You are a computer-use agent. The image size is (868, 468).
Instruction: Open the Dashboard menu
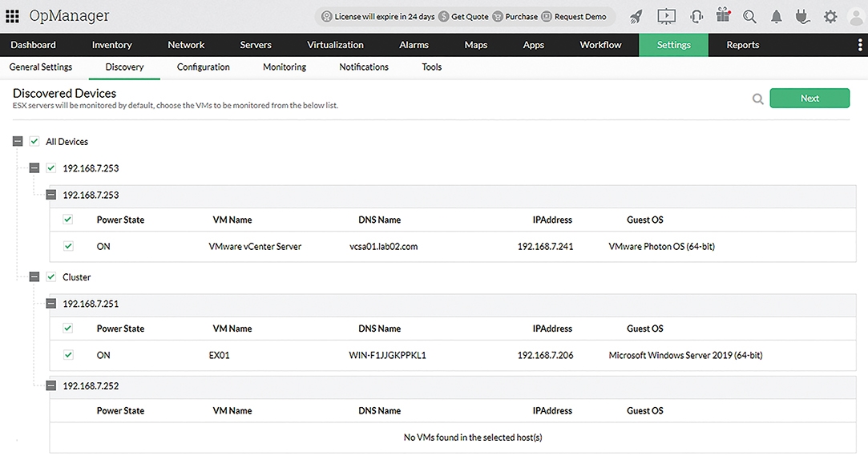(x=33, y=45)
